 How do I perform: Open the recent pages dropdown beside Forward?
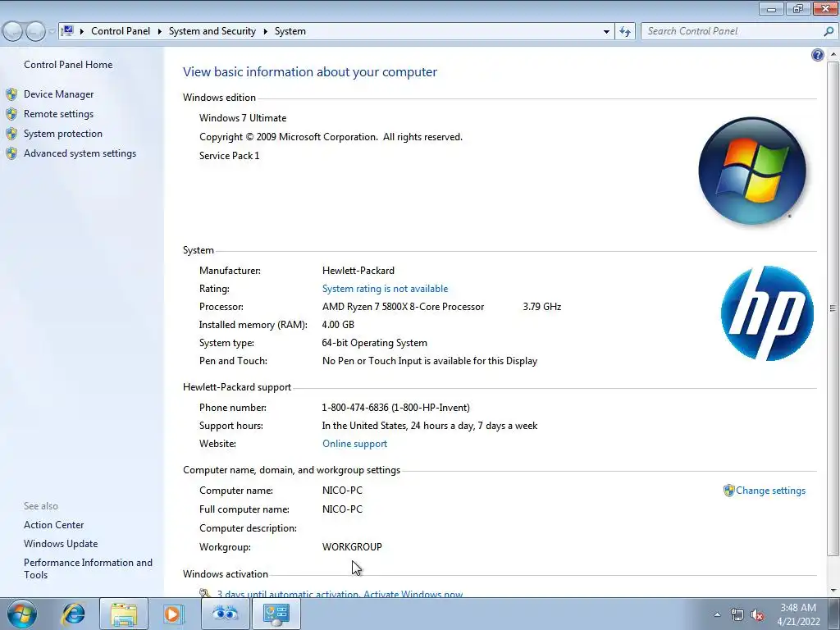coord(52,32)
